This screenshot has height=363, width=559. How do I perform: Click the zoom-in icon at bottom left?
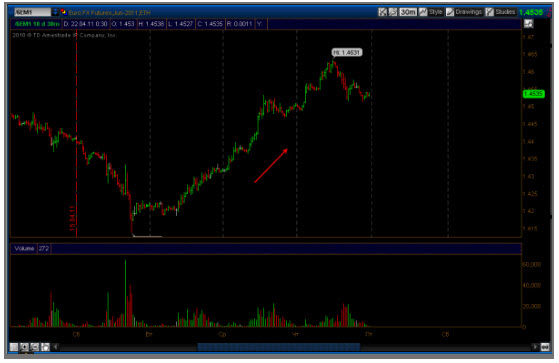pyautogui.click(x=24, y=347)
